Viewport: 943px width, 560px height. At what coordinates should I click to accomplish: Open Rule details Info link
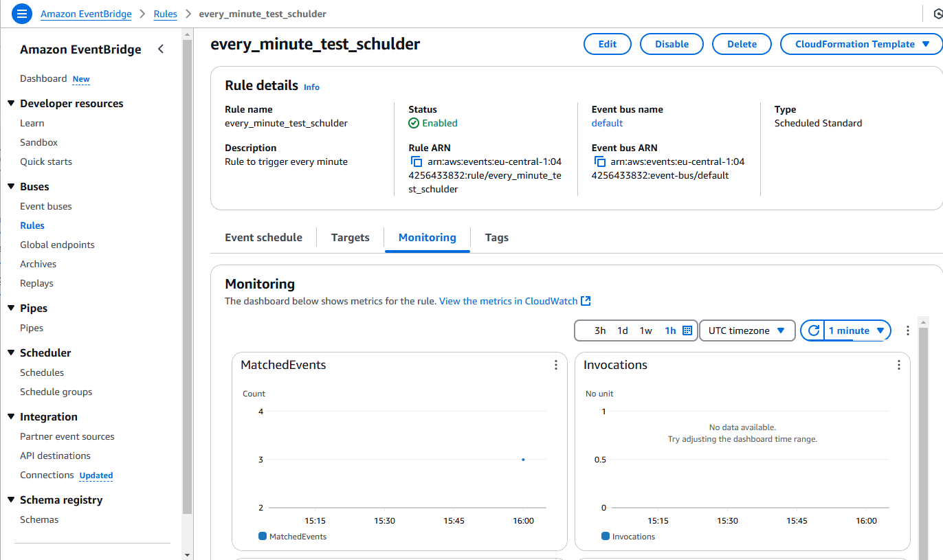click(x=311, y=87)
